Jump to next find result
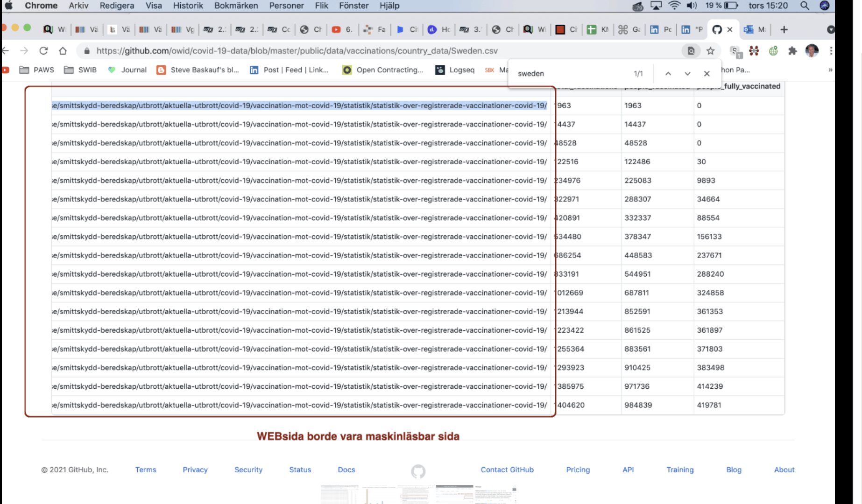This screenshot has width=862, height=504. [687, 74]
